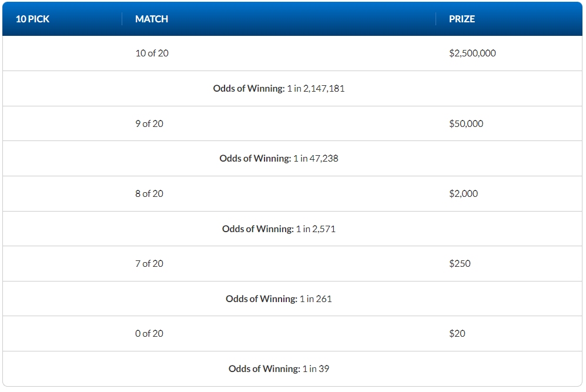Image resolution: width=586 pixels, height=392 pixels.
Task: Click the 10 PICK column header
Action: pos(32,19)
